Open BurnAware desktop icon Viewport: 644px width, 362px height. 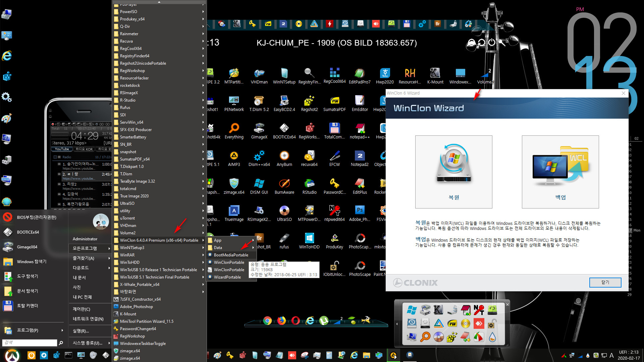click(x=284, y=186)
